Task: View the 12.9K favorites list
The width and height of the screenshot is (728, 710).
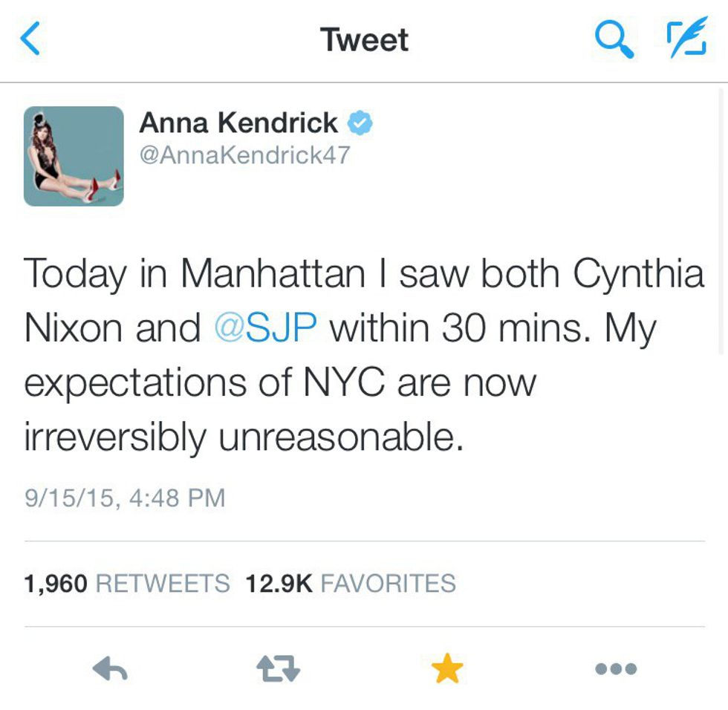Action: tap(351, 583)
